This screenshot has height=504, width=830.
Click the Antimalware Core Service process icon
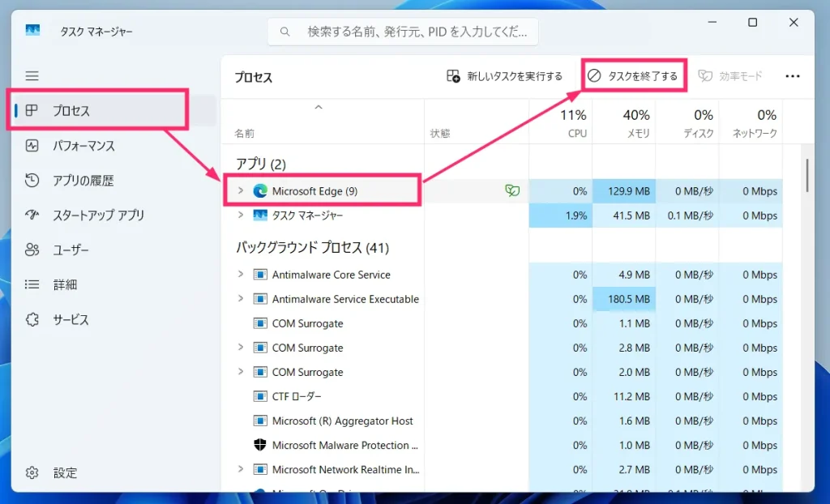[x=260, y=275]
